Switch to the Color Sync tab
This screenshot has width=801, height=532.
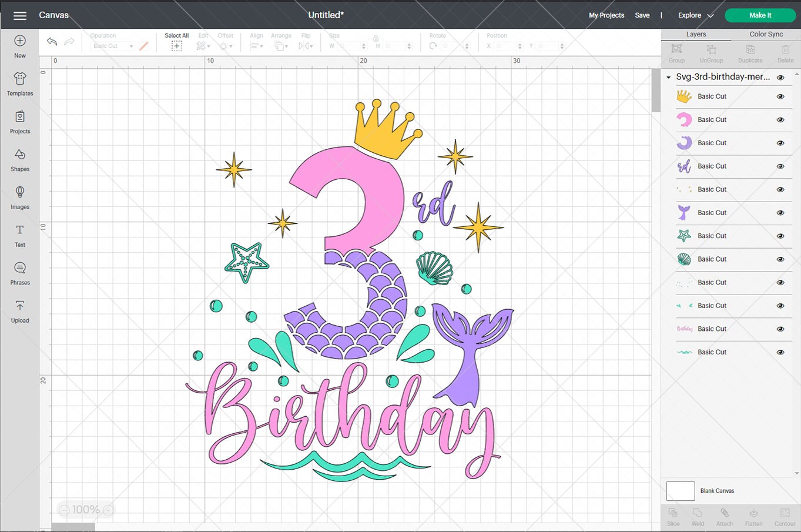(x=765, y=34)
